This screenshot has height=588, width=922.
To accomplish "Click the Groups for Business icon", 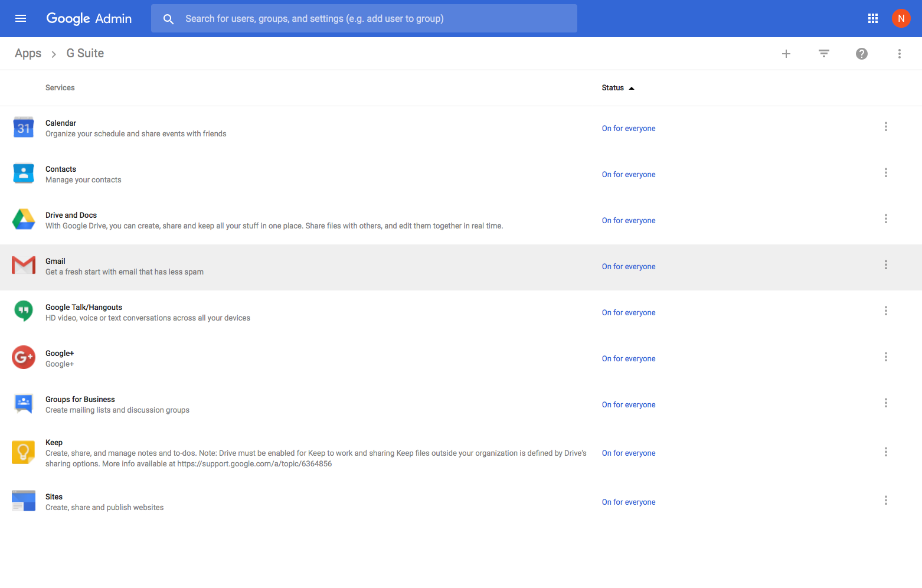I will (23, 403).
